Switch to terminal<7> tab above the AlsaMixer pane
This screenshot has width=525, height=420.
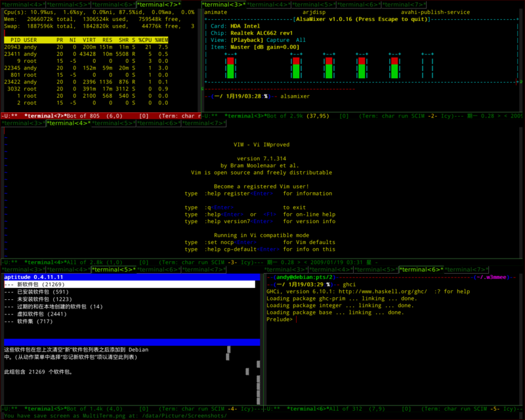[404, 5]
